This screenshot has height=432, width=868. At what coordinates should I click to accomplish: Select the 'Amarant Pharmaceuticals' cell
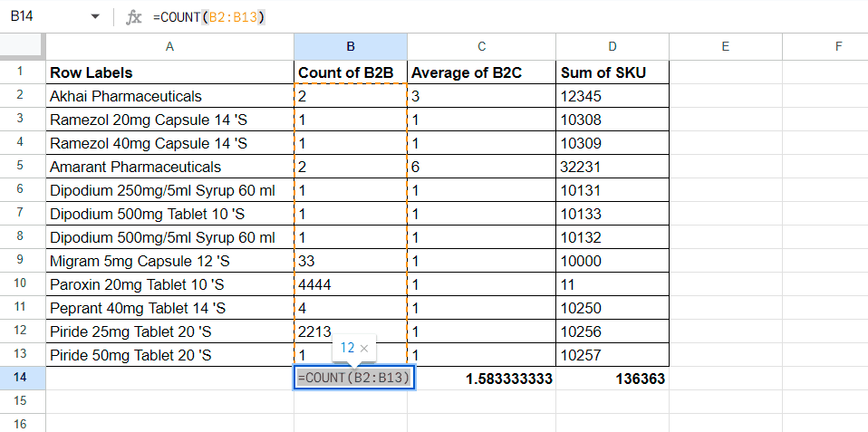tap(170, 167)
